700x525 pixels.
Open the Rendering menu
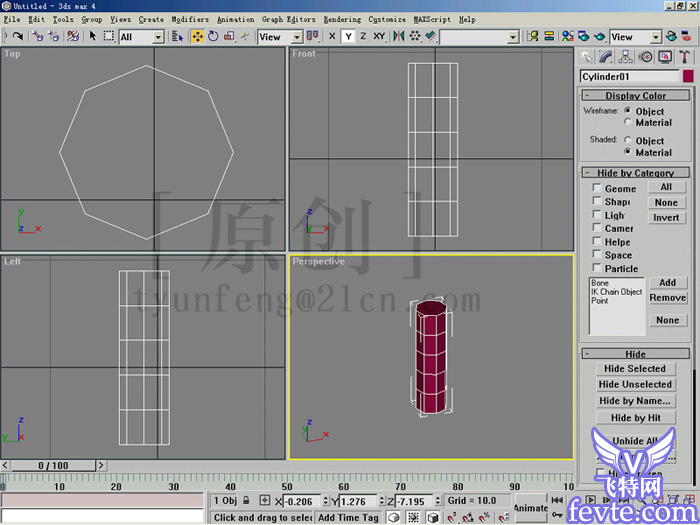pos(342,20)
